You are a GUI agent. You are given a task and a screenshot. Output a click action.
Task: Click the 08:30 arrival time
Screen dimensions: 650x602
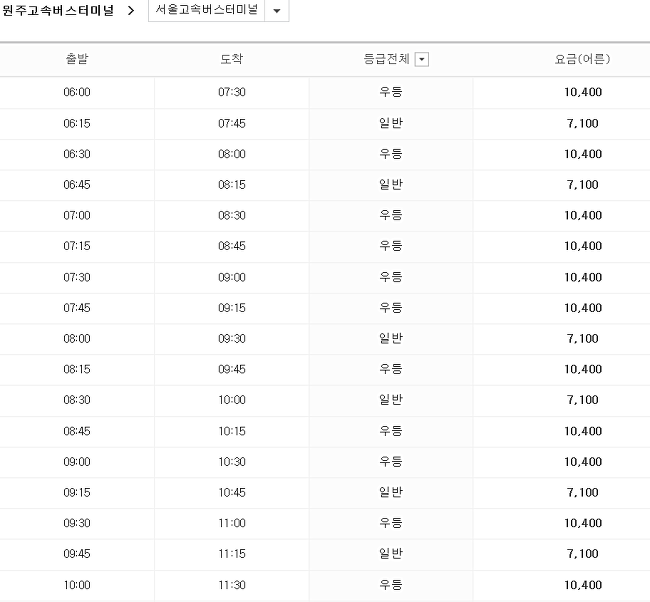(x=232, y=216)
